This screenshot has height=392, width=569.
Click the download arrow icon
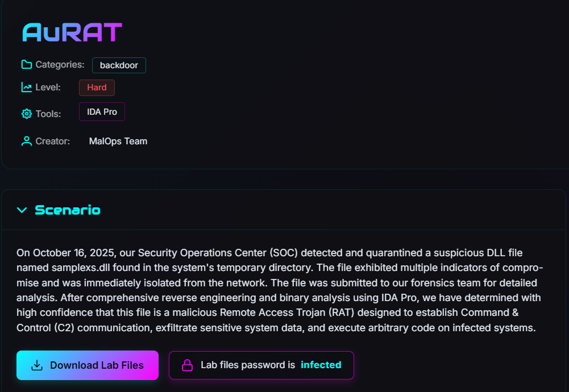point(37,365)
